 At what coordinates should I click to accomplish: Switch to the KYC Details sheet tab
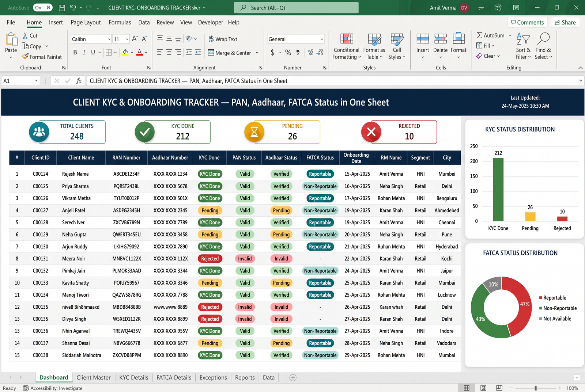pyautogui.click(x=133, y=378)
